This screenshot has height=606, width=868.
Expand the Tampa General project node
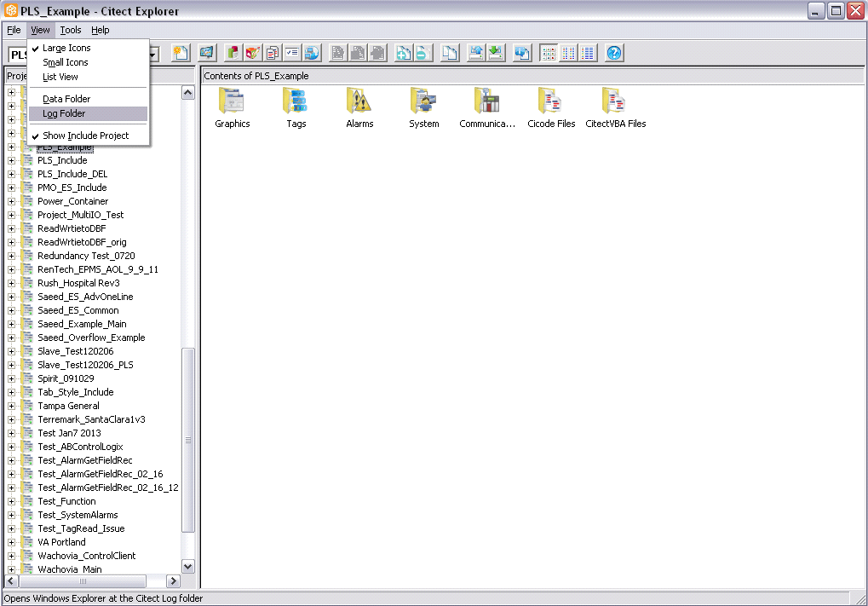11,406
